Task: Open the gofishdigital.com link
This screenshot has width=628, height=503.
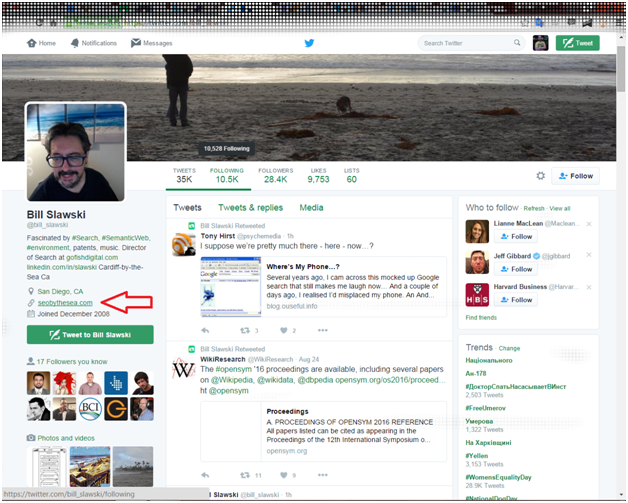Action: pos(92,258)
